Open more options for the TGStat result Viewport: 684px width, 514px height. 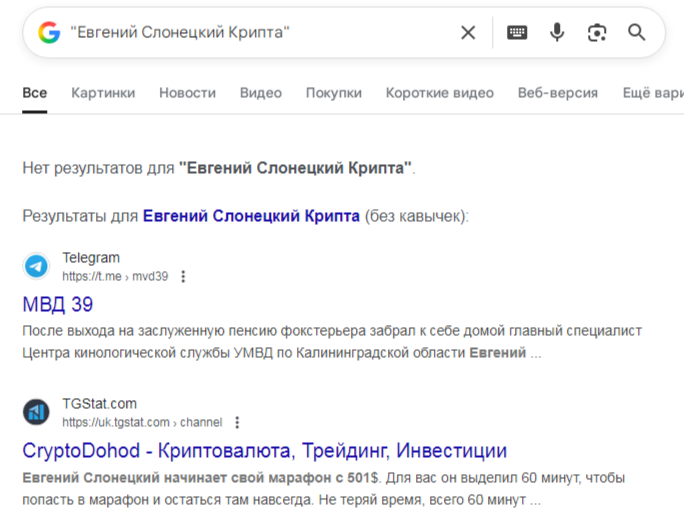[237, 422]
